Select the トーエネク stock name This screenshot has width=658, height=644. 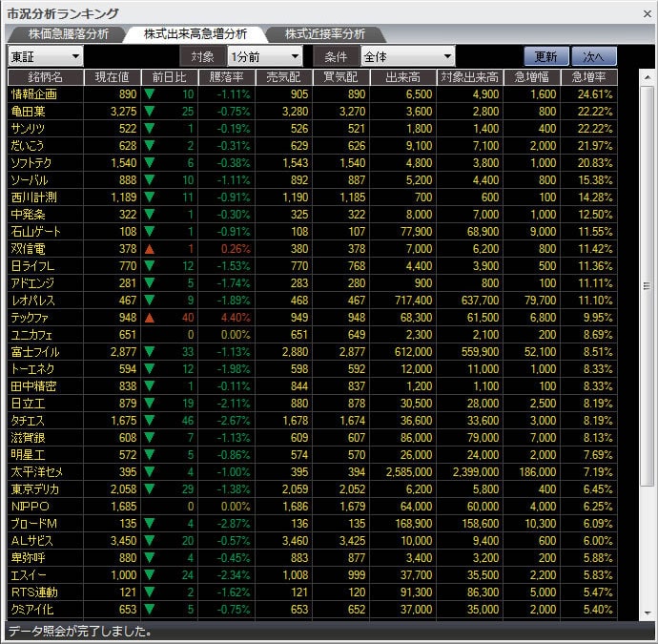(32, 369)
